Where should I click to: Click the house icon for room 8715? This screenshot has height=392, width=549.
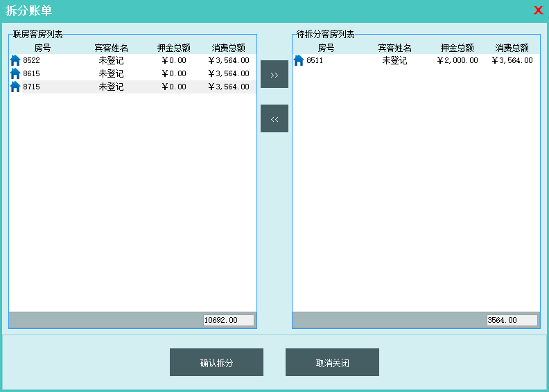15,87
